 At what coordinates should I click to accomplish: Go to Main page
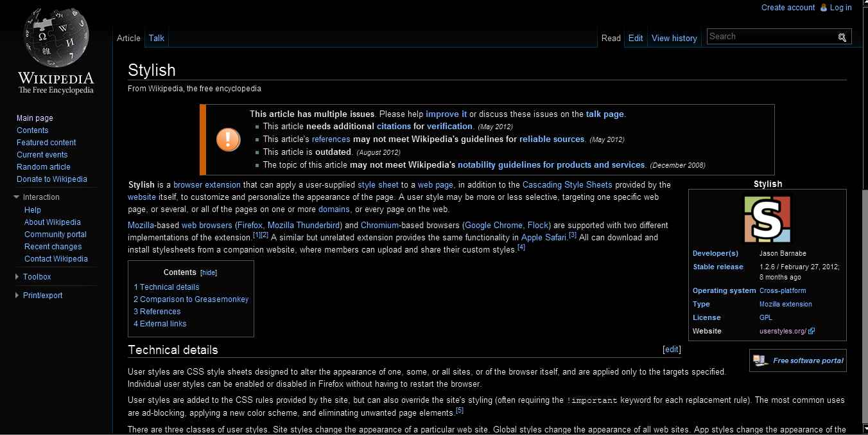coord(35,118)
